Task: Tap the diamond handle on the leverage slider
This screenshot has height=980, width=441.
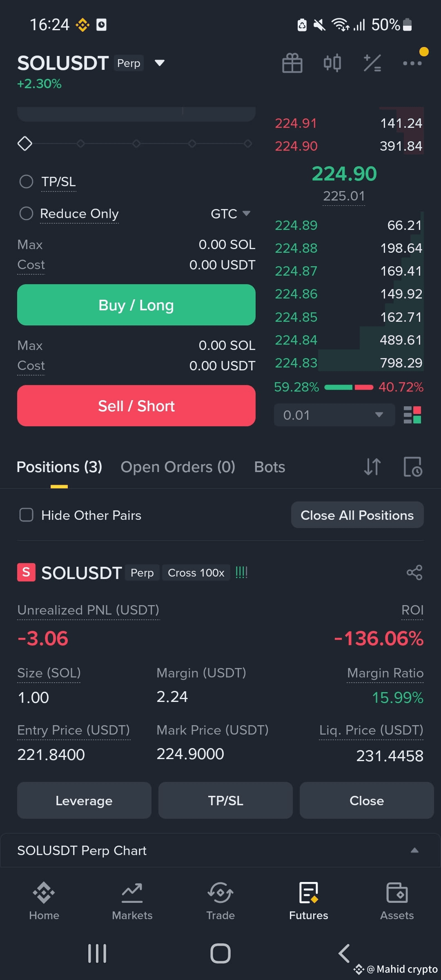Action: [x=25, y=143]
